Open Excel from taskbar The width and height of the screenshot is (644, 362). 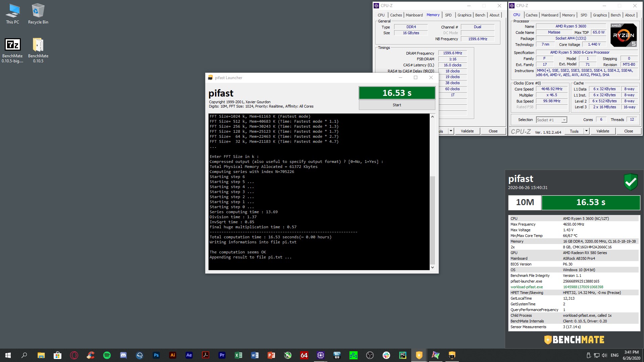click(238, 355)
